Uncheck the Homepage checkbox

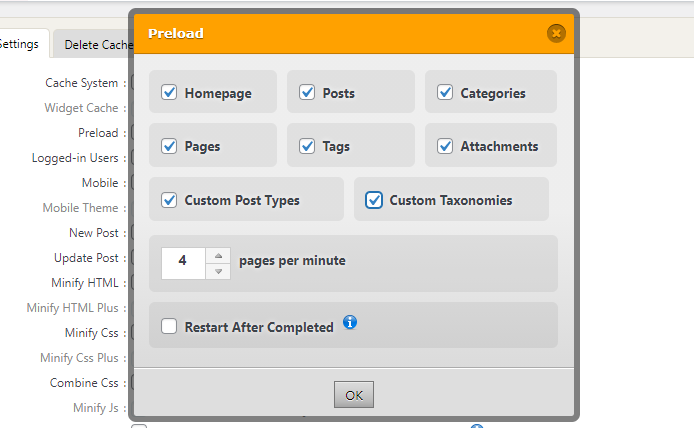(x=169, y=93)
